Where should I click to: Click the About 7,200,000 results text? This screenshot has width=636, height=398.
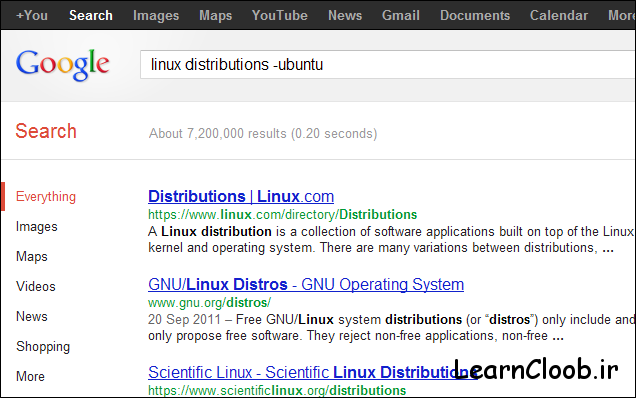pyautogui.click(x=263, y=133)
